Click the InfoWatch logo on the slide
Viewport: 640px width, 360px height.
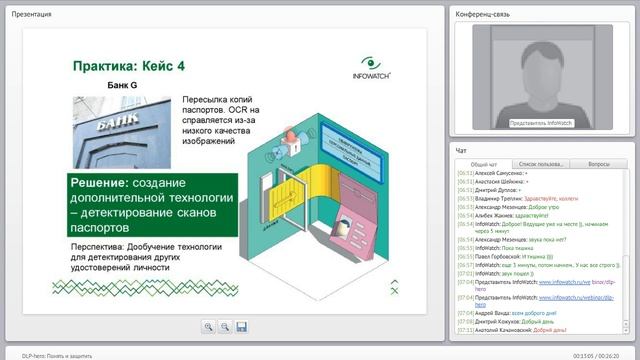click(371, 68)
